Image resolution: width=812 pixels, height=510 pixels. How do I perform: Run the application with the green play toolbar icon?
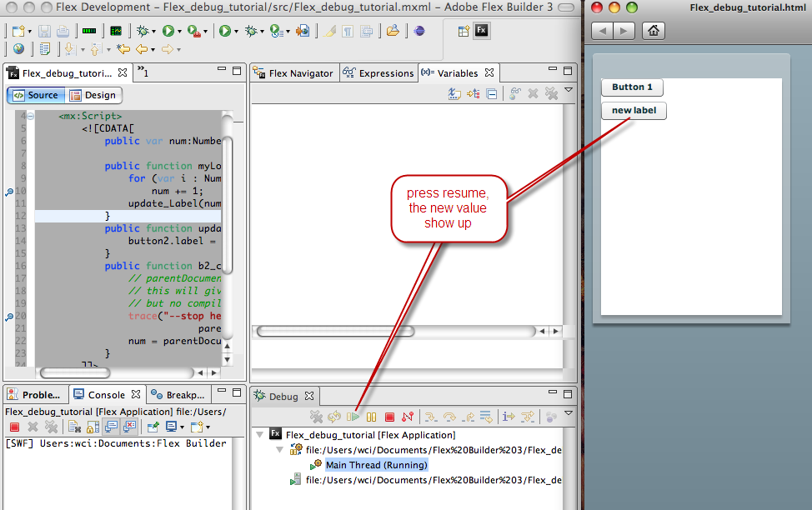(168, 30)
